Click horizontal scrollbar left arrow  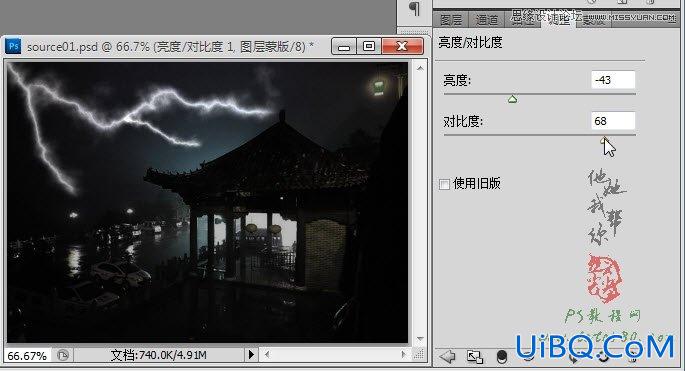(267, 355)
